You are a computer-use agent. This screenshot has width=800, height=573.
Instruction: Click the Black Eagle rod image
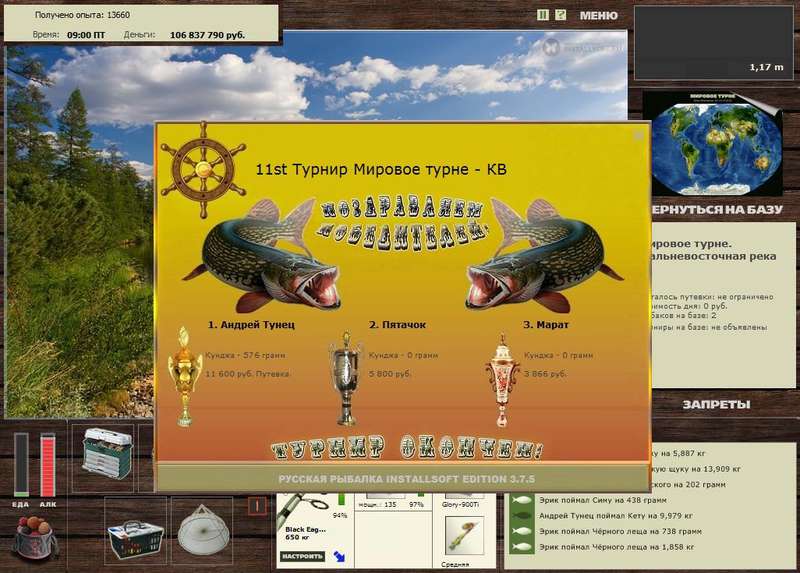(305, 509)
